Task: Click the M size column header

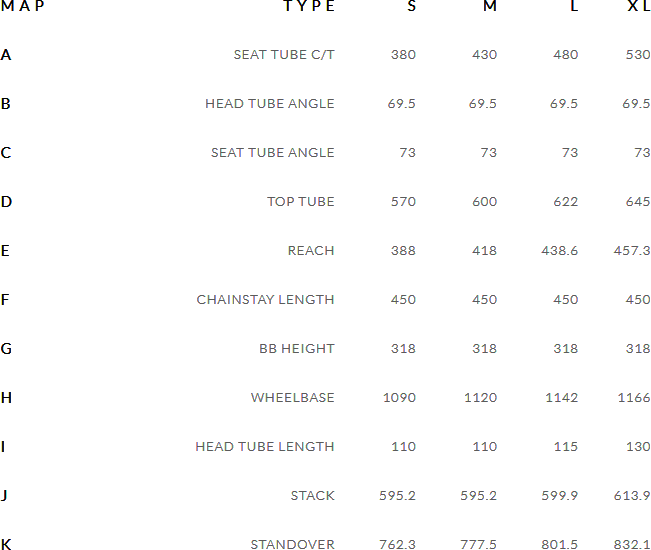Action: (490, 6)
